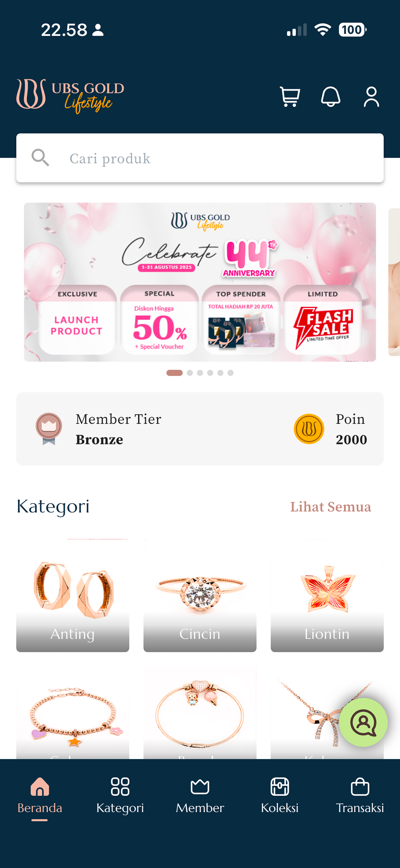The image size is (400, 868).
Task: Open the Koleksi tab
Action: [x=280, y=796]
